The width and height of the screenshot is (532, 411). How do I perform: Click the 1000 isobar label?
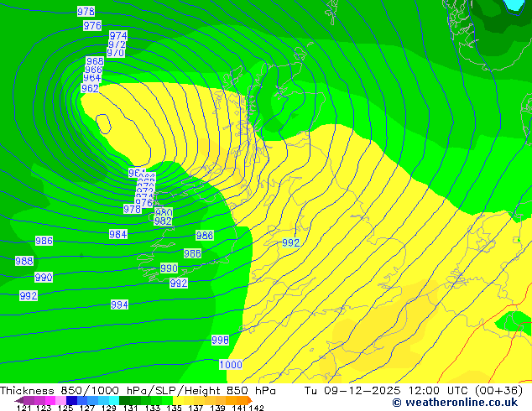coord(231,365)
